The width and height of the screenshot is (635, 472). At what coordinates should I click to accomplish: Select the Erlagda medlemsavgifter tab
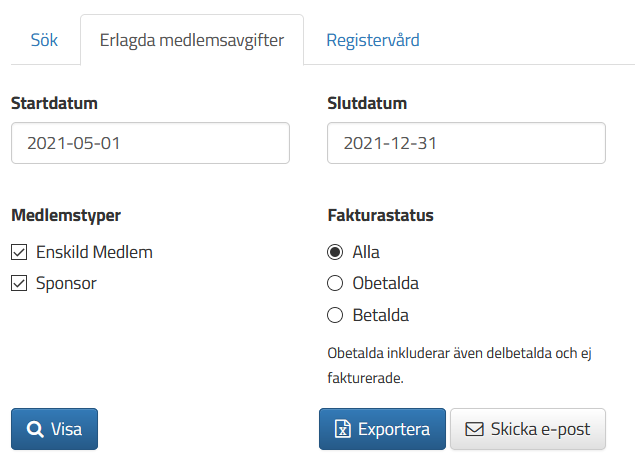tap(192, 40)
